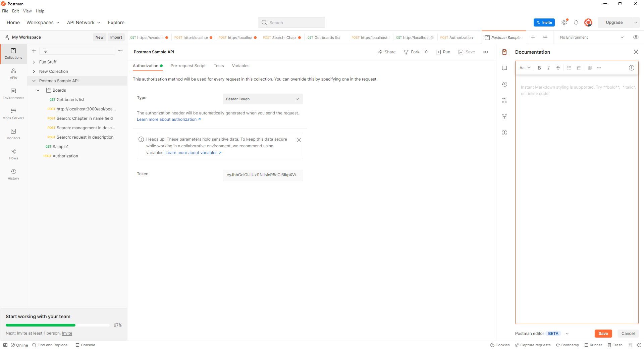Screen dimensions: 644x349
Task: Open Learn more about variables link
Action: click(194, 153)
